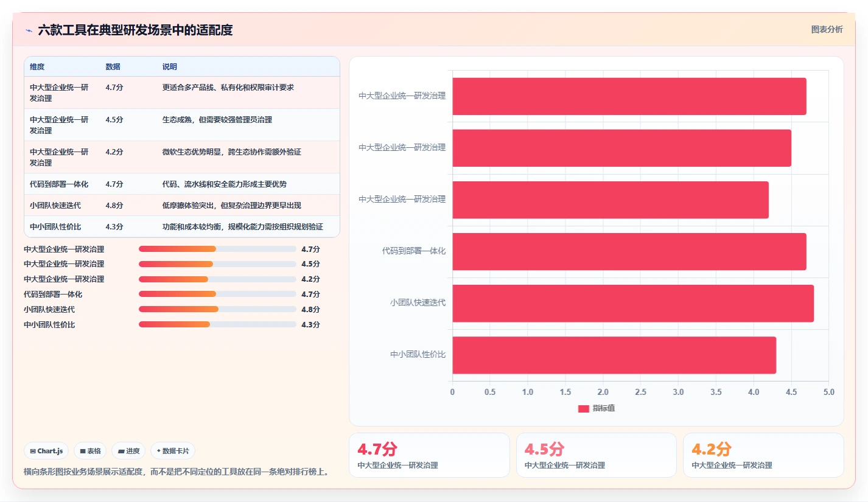Open the 4.5分 data card
The width and height of the screenshot is (868, 502).
(596, 455)
